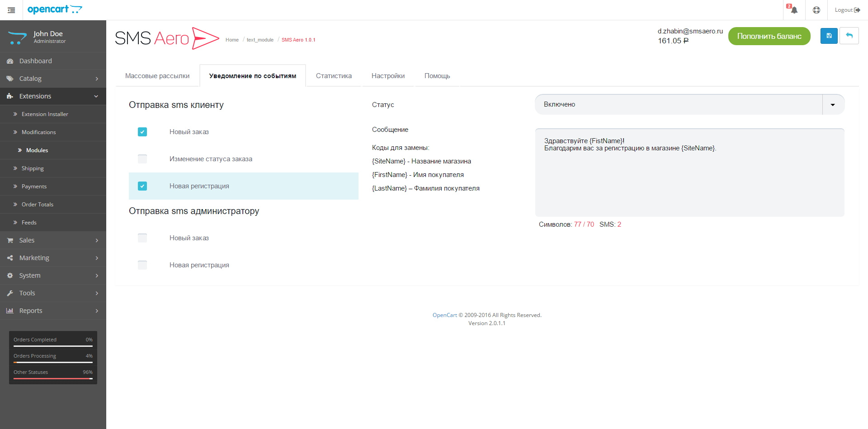Screen dimensions: 868x429
Task: Open the Статус dropdown showing Включено
Action: [689, 104]
